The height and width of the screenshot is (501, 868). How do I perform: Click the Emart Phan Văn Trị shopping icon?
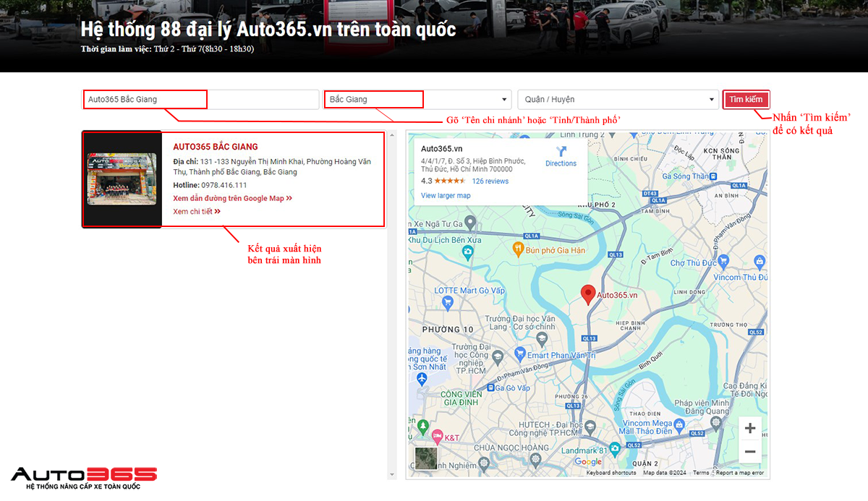tap(519, 354)
